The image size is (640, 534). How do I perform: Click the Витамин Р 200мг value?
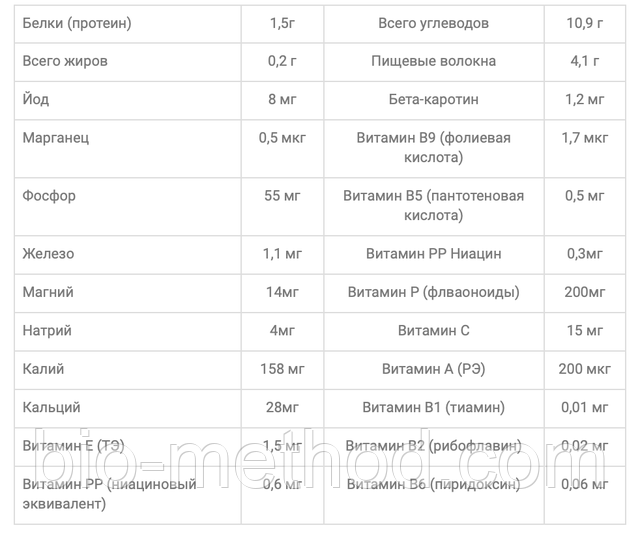(x=584, y=292)
